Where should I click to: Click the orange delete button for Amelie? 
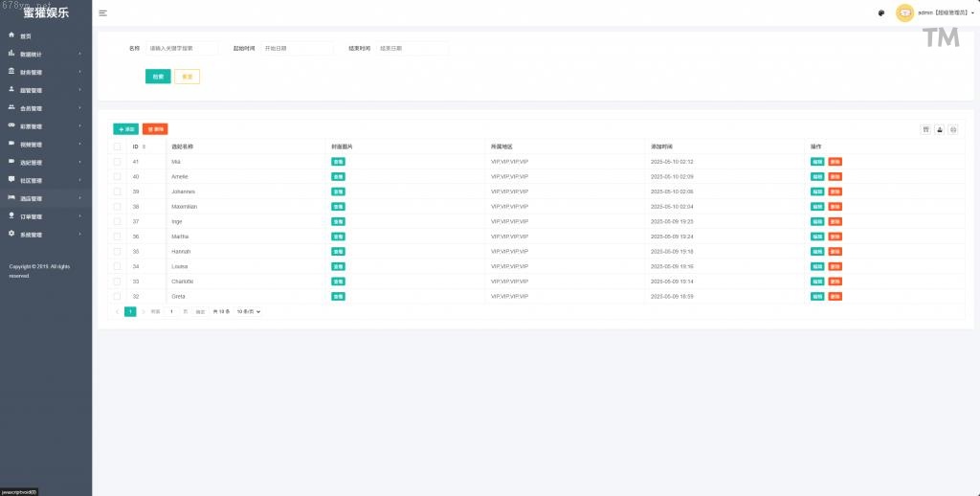click(835, 177)
